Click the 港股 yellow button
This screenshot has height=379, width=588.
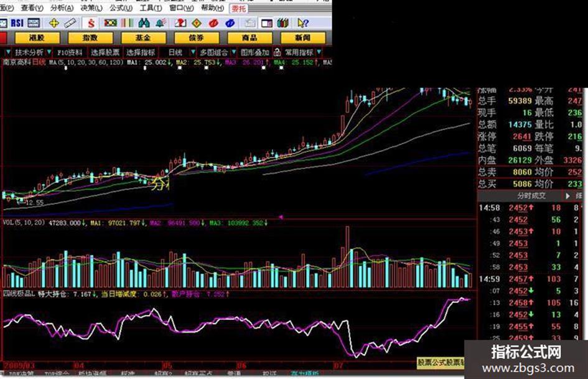click(x=37, y=38)
